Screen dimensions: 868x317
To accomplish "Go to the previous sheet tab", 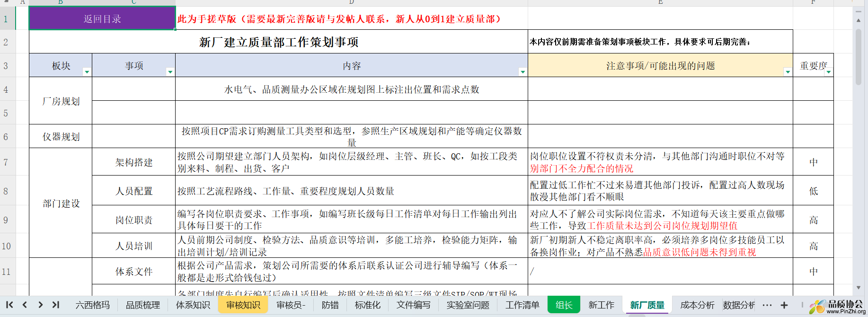I will click(25, 305).
